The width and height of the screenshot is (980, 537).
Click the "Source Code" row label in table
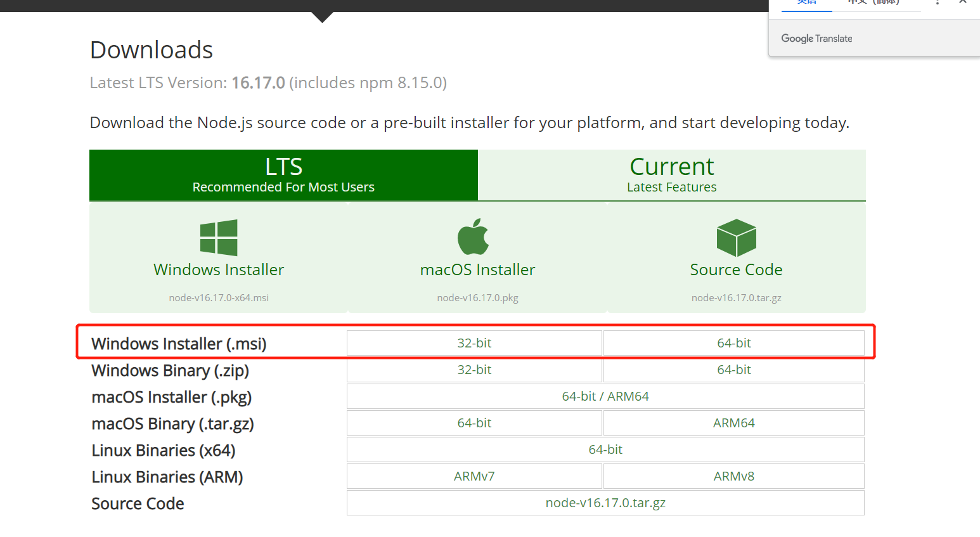coord(138,503)
